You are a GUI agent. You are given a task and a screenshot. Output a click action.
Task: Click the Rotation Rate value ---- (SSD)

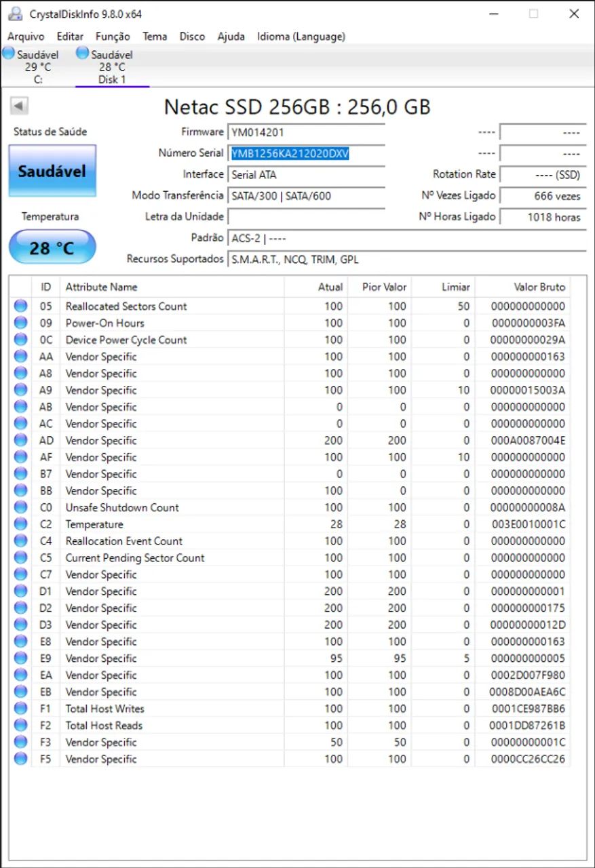(x=543, y=175)
